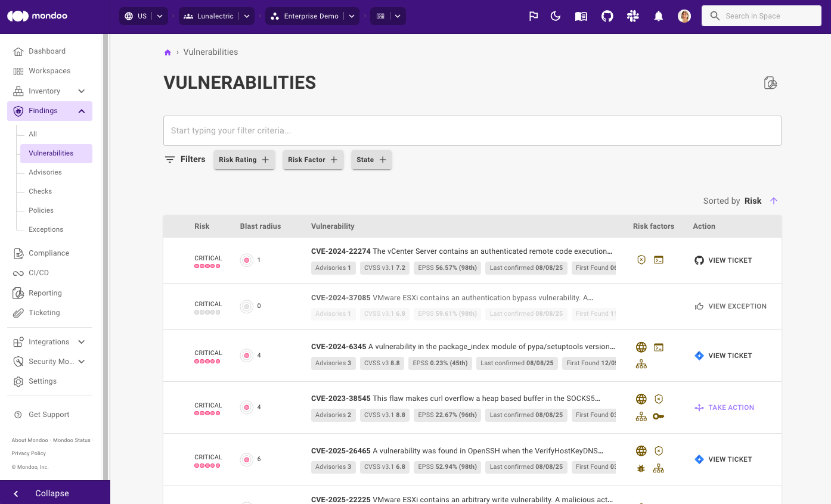Click the Mondoo logo in the top left
831x504 pixels.
click(x=37, y=16)
